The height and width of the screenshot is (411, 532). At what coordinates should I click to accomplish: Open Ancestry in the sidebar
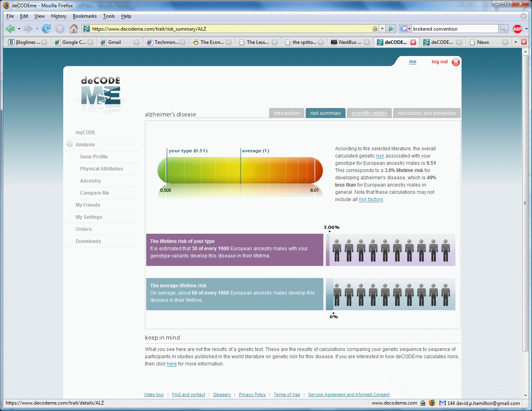(90, 181)
